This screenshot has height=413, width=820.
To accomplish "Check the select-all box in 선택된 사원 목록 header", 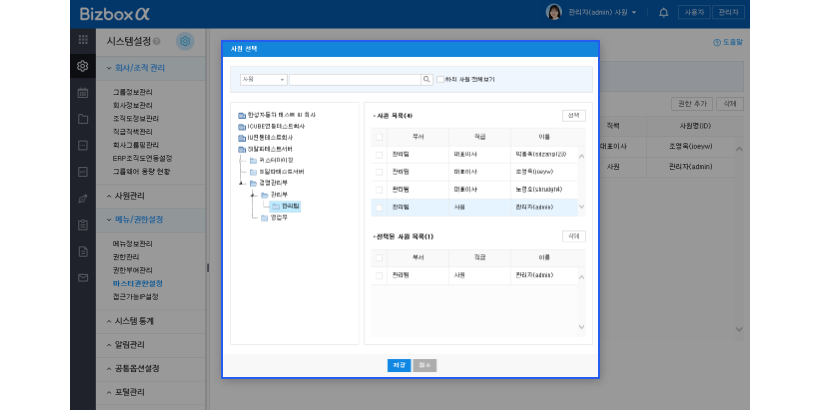I will tap(379, 258).
